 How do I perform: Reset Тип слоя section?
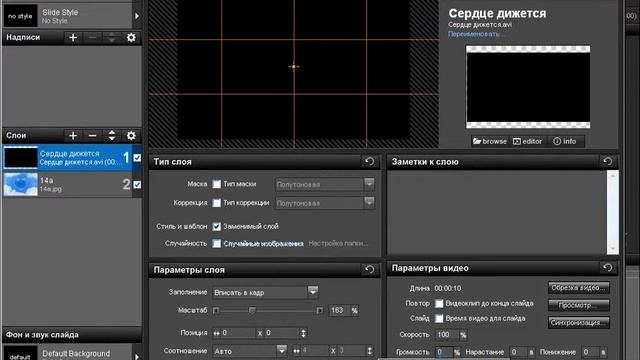(369, 162)
